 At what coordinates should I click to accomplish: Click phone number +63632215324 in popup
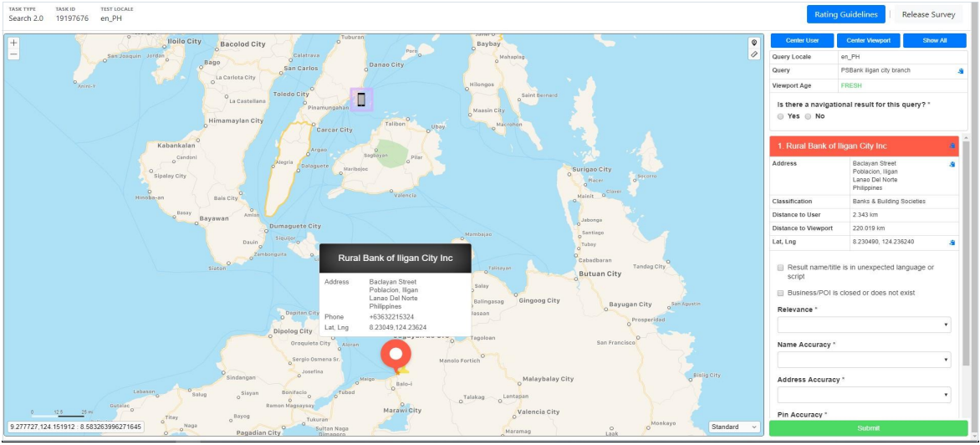point(391,317)
